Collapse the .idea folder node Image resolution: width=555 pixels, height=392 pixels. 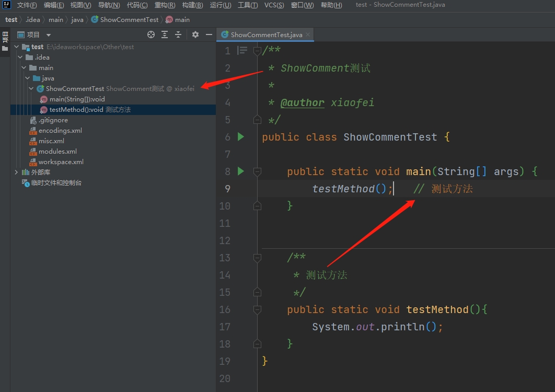point(20,57)
